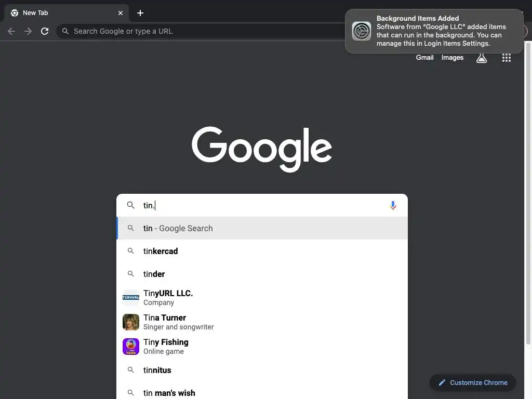Click the search icon beside tin man's wish
The height and width of the screenshot is (399, 532).
coord(130,393)
